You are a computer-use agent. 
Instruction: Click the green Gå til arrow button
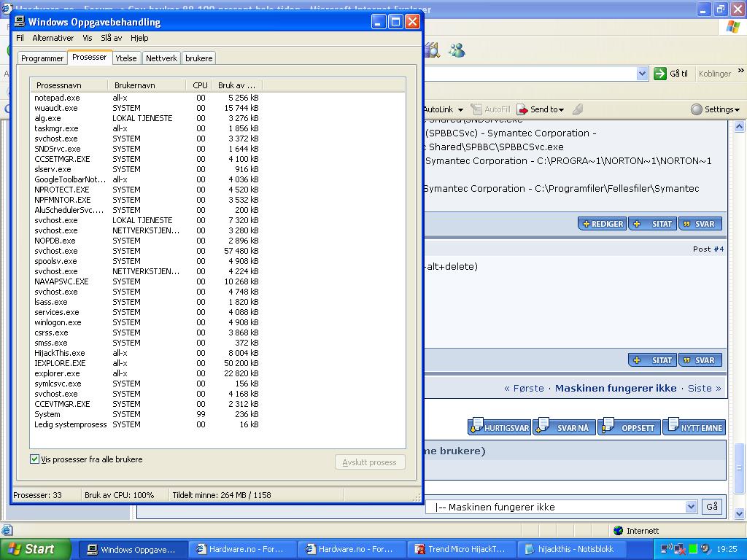tap(659, 74)
